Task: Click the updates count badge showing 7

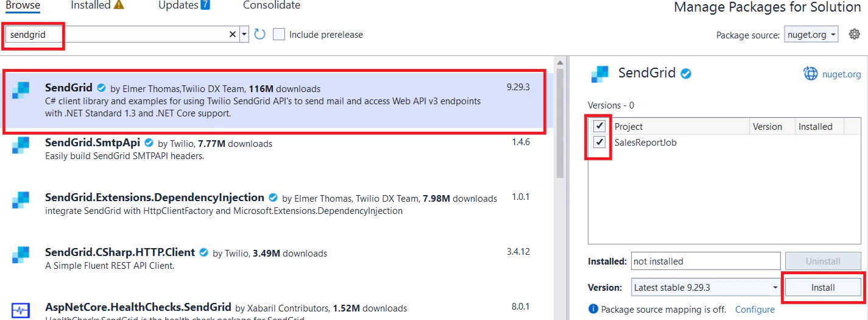Action: pos(205,5)
